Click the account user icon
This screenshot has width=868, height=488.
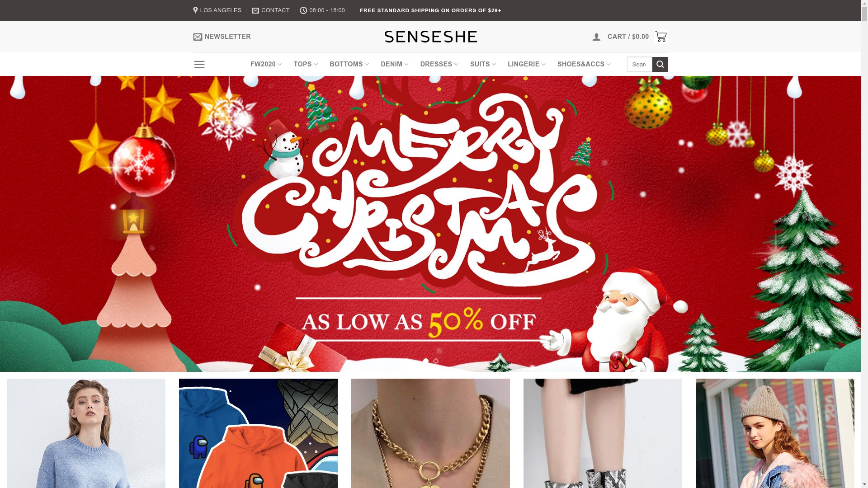tap(596, 37)
